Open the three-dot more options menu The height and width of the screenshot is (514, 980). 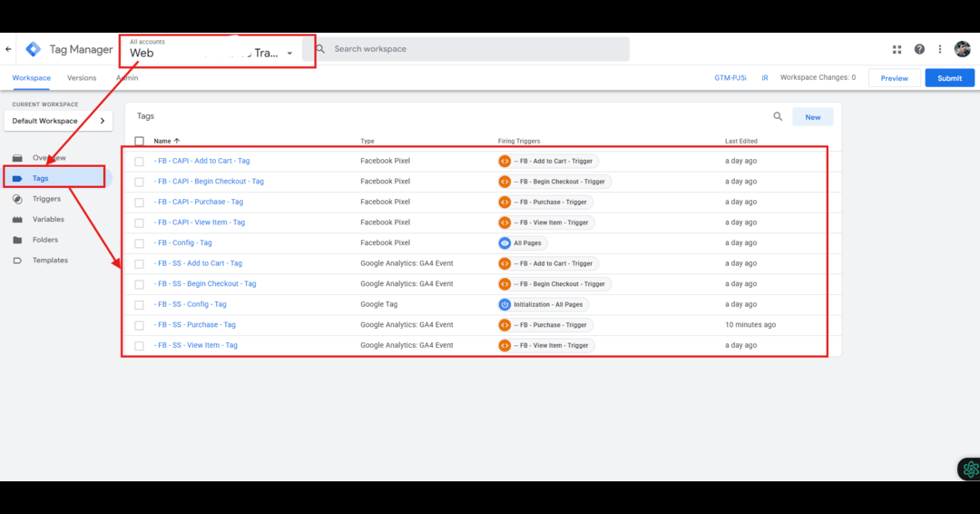pos(940,49)
